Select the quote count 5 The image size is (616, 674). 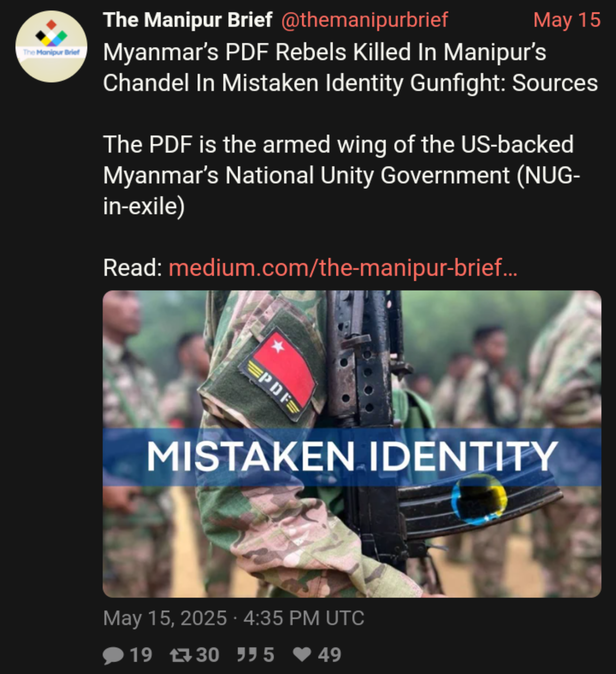pos(269,655)
